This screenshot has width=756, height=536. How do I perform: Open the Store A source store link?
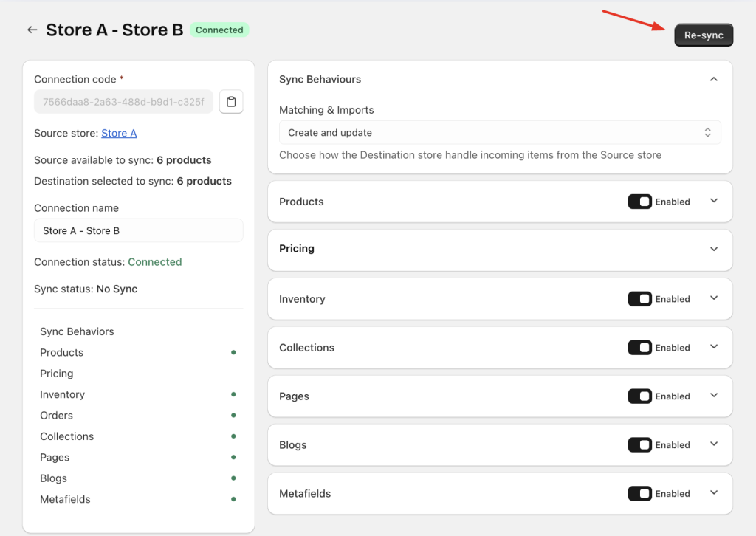click(x=119, y=133)
